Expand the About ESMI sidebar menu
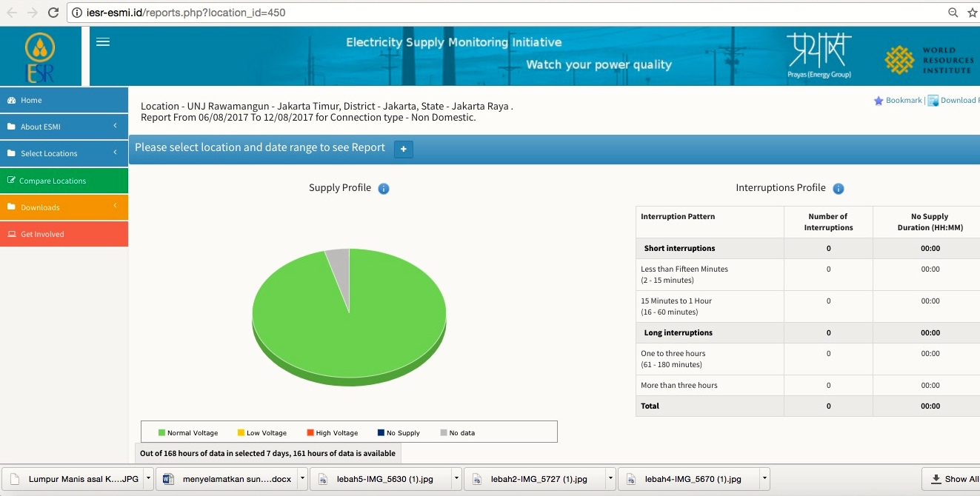Viewport: 980px width, 496px height. pyautogui.click(x=64, y=127)
